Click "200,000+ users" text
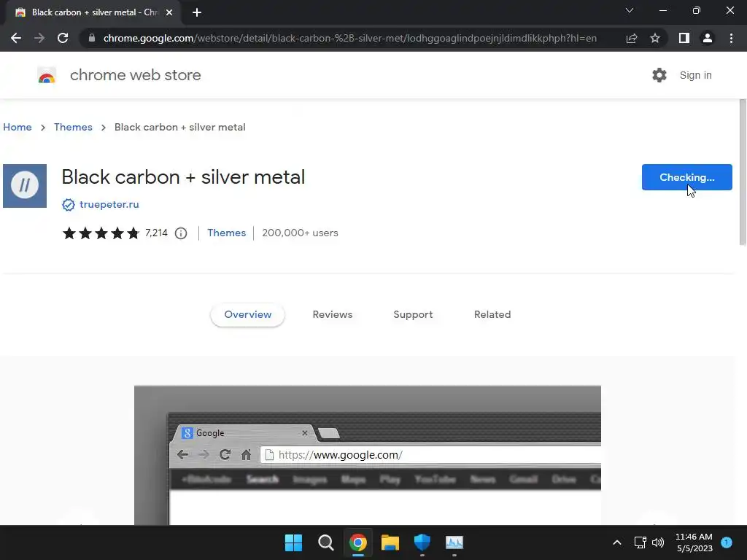 coord(300,233)
